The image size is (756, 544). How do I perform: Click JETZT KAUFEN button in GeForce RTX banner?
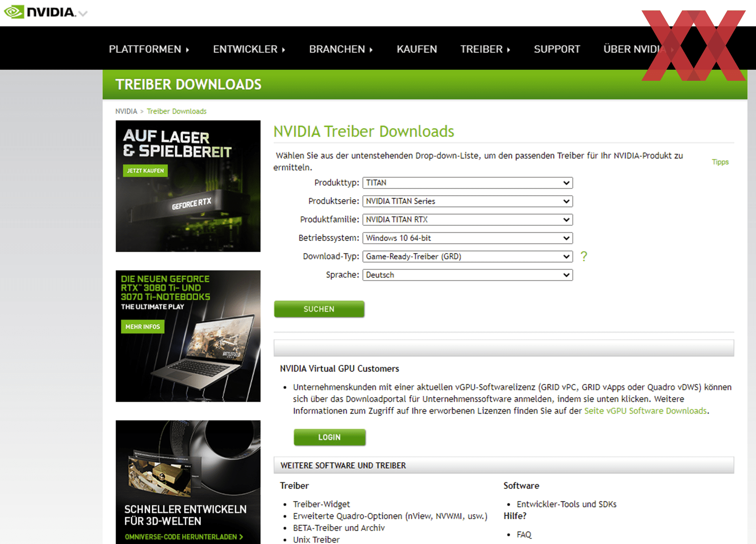(x=145, y=171)
